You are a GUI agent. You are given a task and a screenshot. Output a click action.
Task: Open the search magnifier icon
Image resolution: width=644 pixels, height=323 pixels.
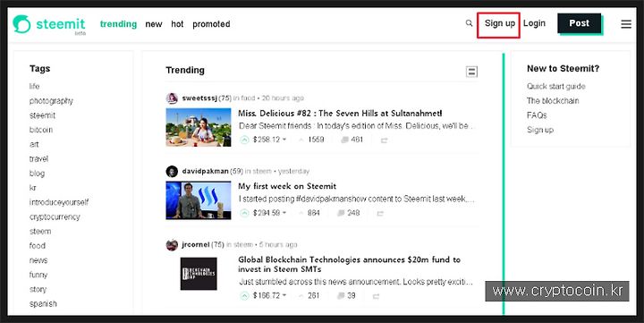[469, 23]
